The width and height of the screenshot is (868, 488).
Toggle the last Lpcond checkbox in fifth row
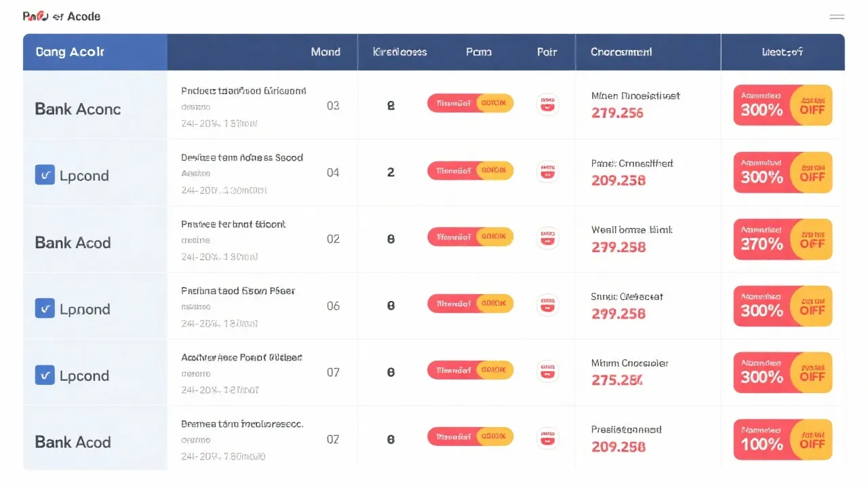45,375
